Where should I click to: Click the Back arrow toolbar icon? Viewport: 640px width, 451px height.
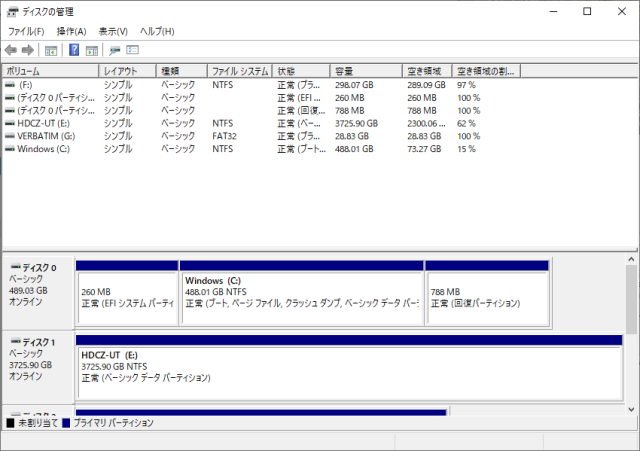pos(11,50)
